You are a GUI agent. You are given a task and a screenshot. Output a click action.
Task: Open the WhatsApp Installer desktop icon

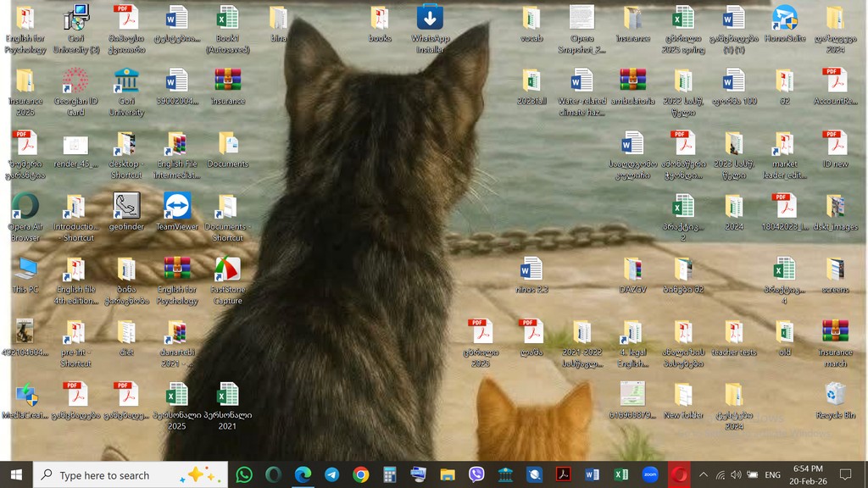(x=430, y=29)
